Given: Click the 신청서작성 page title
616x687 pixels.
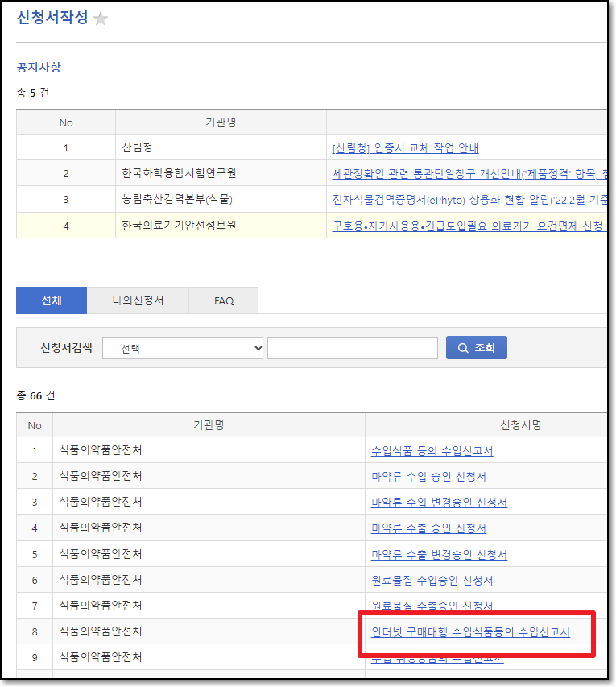Looking at the screenshot, I should tap(52, 17).
